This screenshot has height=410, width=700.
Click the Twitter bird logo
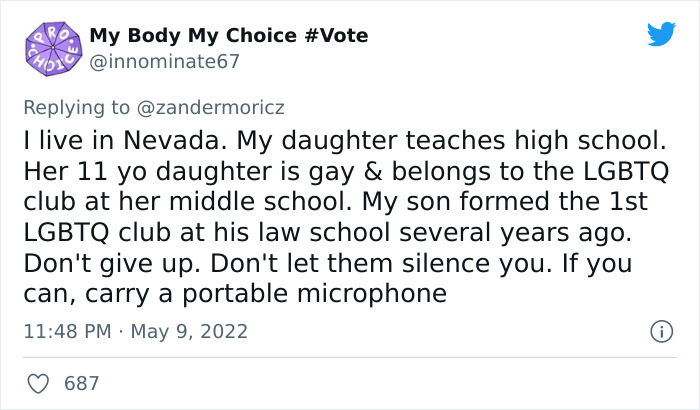click(661, 35)
